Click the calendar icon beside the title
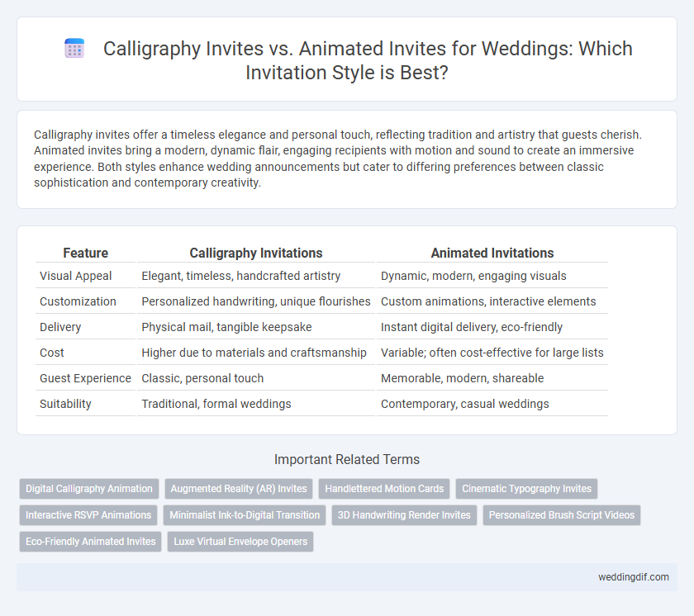Image resolution: width=694 pixels, height=616 pixels. (74, 48)
